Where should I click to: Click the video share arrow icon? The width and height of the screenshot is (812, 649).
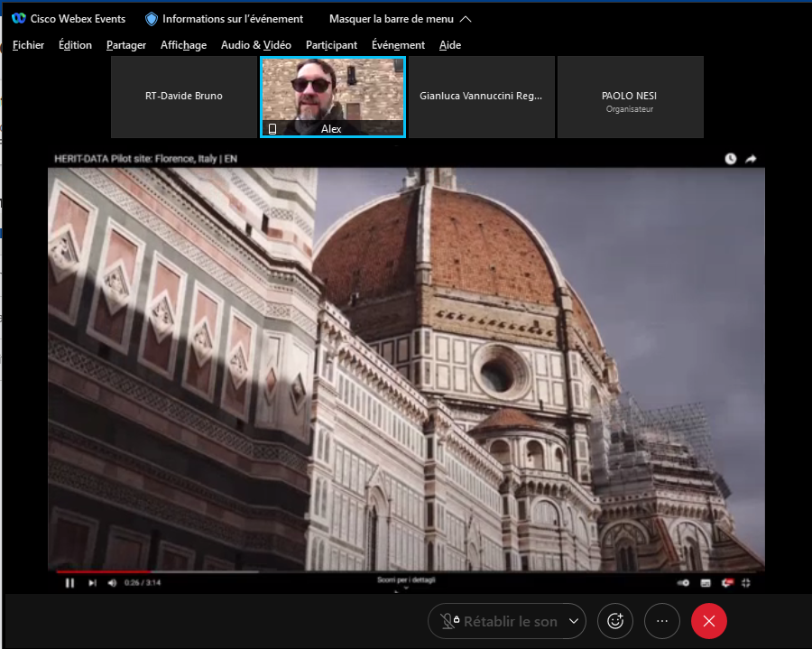tap(751, 159)
